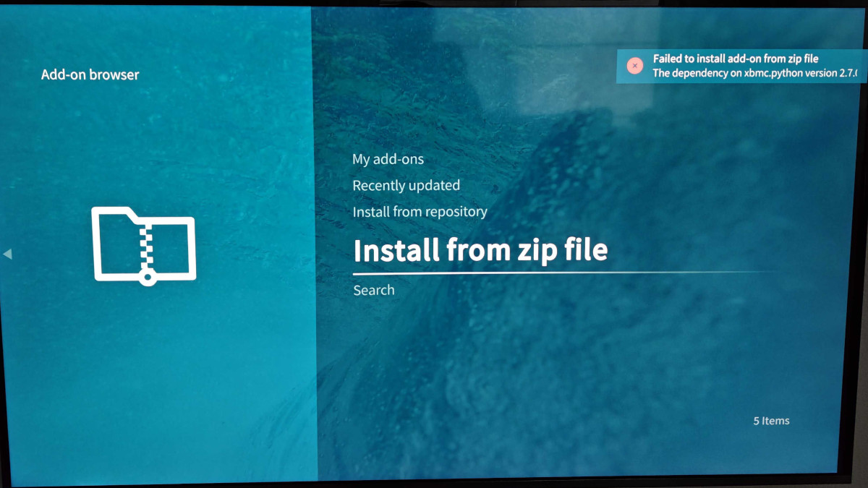868x488 pixels.
Task: Click the 5 Items counter
Action: pos(771,421)
